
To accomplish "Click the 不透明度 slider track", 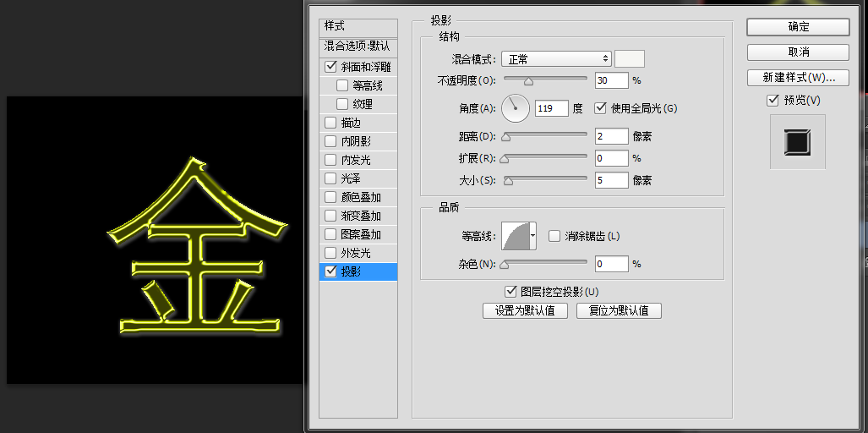I will [544, 79].
